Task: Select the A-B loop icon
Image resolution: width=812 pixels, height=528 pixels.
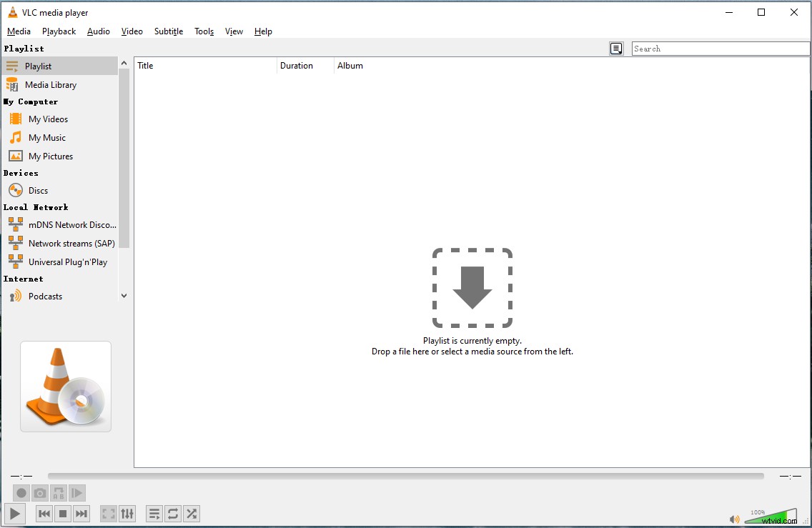Action: 58,493
